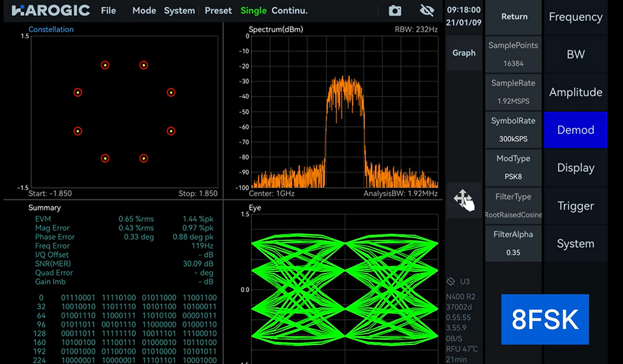
Task: Open the System side menu on right
Action: point(575,243)
